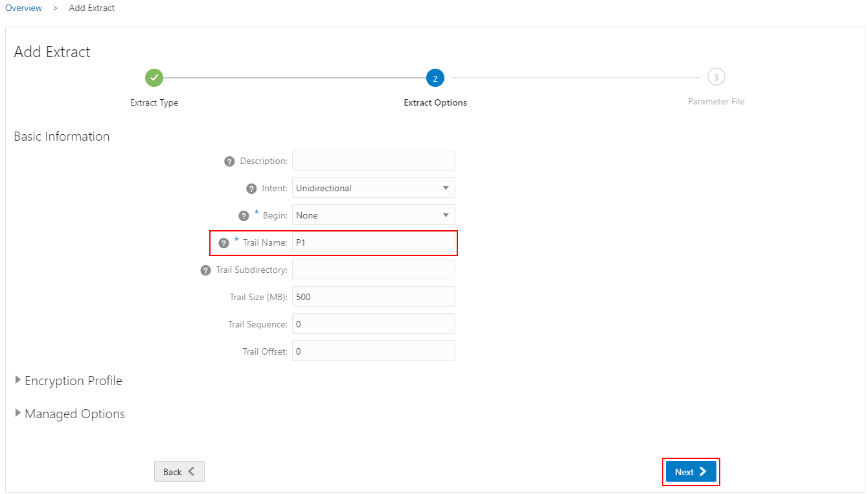868x494 pixels.
Task: Focus the Description text field
Action: (x=374, y=161)
